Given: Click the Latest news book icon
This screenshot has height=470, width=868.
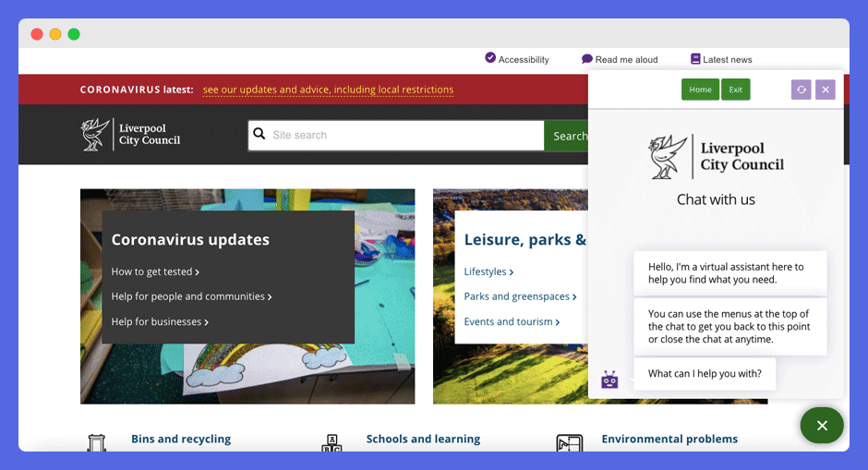Looking at the screenshot, I should coord(695,58).
